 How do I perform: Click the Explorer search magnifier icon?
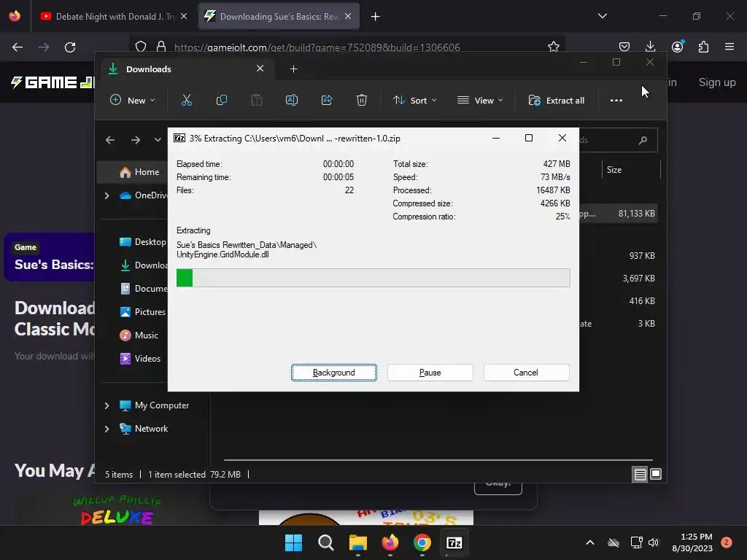point(643,140)
